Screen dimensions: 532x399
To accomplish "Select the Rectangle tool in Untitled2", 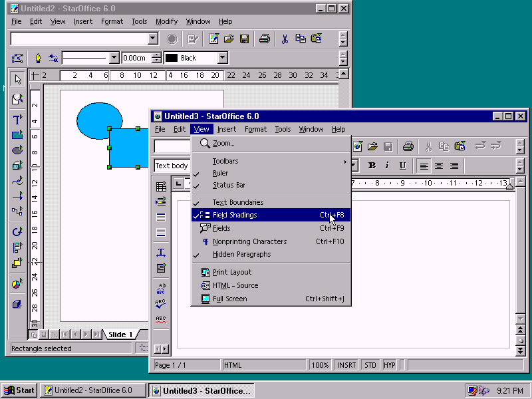I will tap(17, 135).
